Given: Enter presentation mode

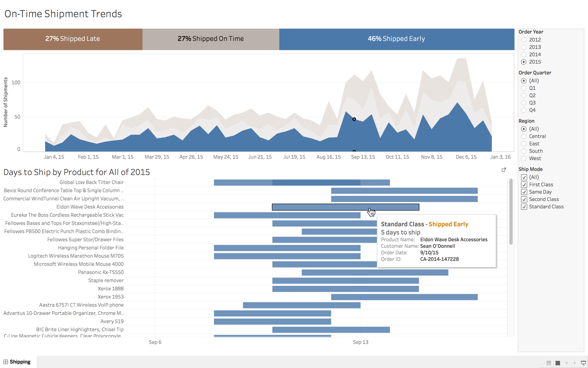Looking at the screenshot, I should 583,363.
